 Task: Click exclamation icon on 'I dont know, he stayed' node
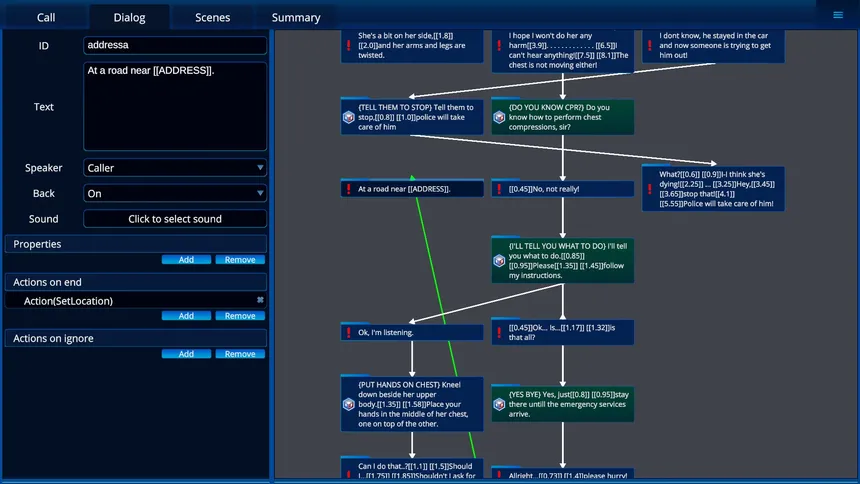[650, 45]
